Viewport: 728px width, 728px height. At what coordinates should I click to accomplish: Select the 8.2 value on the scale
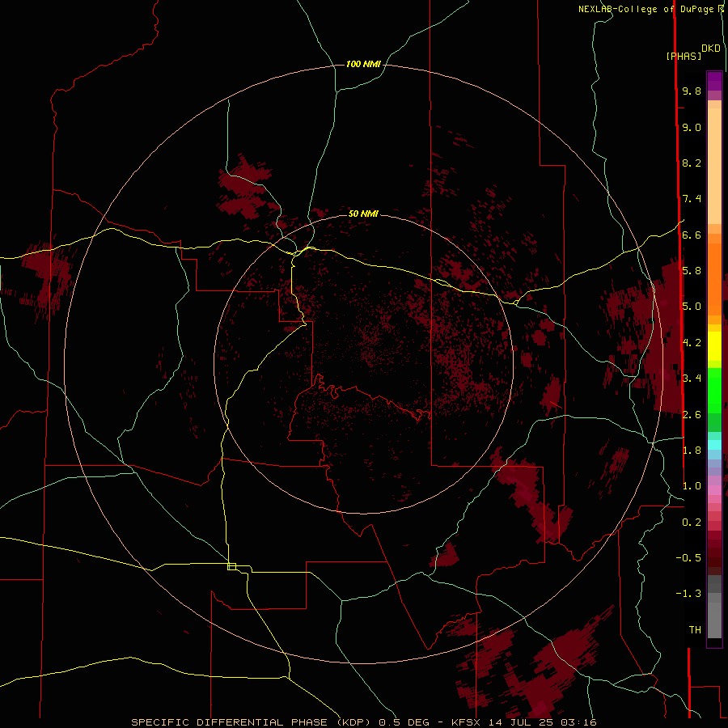tap(692, 163)
